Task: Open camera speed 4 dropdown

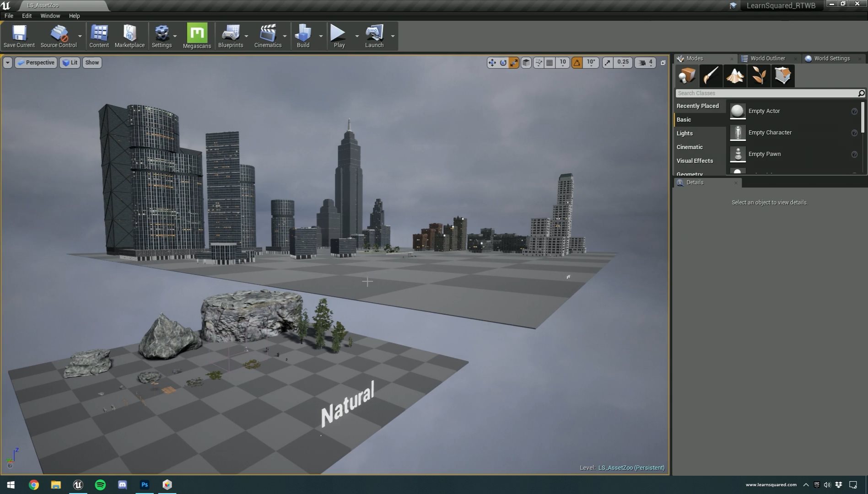Action: pos(646,63)
